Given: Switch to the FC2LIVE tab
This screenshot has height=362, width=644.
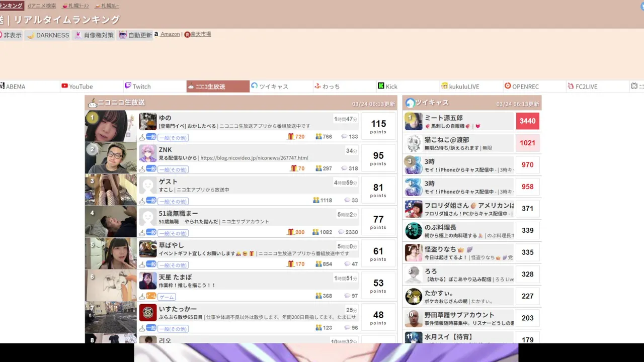Looking at the screenshot, I should pos(598,86).
